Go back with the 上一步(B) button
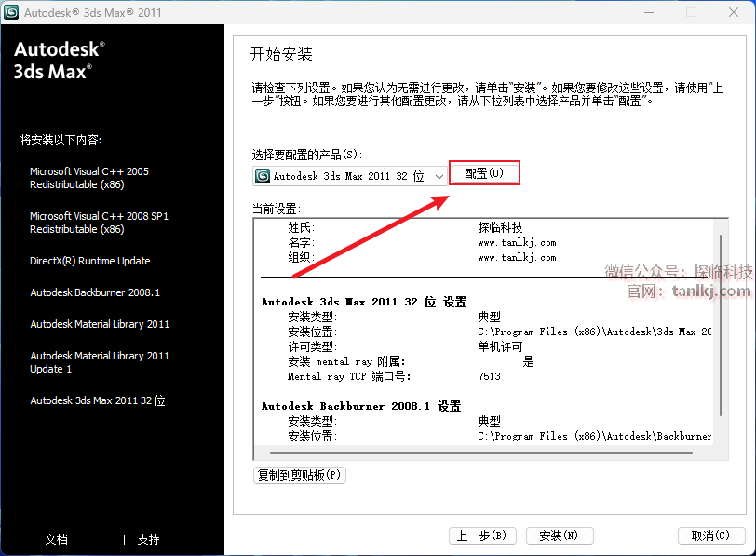This screenshot has width=756, height=556. (x=482, y=536)
